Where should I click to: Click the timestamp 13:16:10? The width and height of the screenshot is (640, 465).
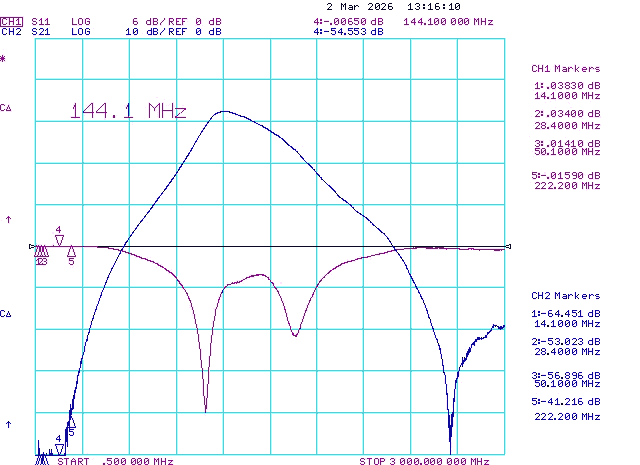[434, 7]
